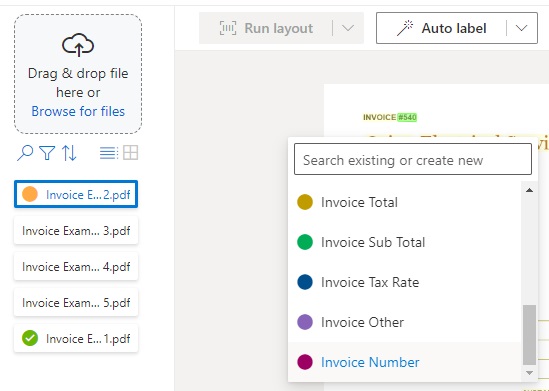This screenshot has width=549, height=391.
Task: Open the file filter funnel icon
Action: click(47, 153)
